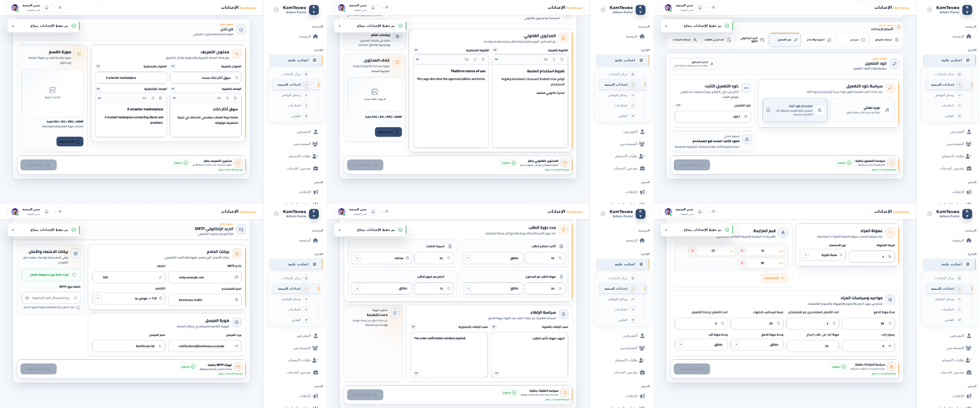This screenshot has width=980, height=408.
Task: Open notifications bell in activation code panel
Action: 700,7
